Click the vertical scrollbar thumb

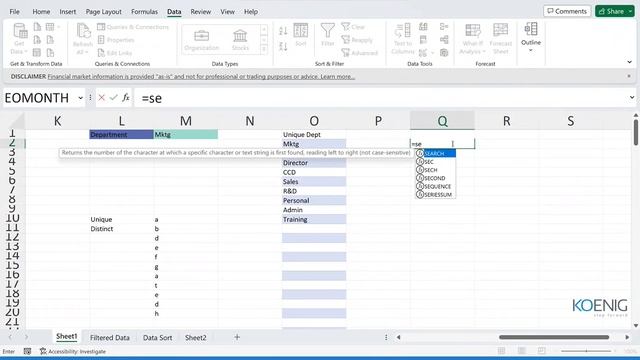[x=636, y=132]
